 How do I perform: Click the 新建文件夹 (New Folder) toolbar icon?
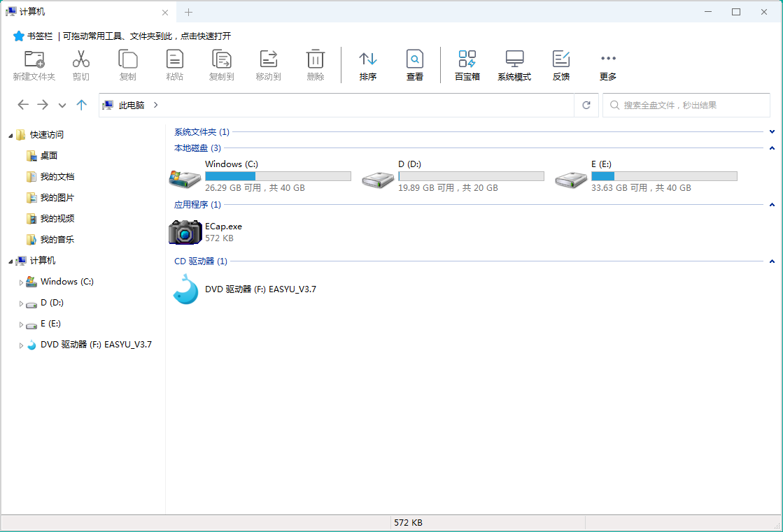(x=34, y=59)
